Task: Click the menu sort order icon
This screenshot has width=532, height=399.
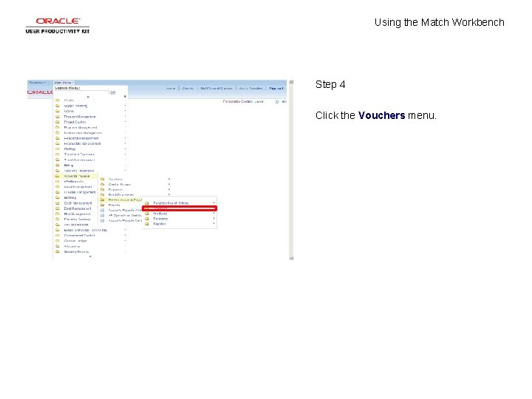Action: [x=125, y=97]
